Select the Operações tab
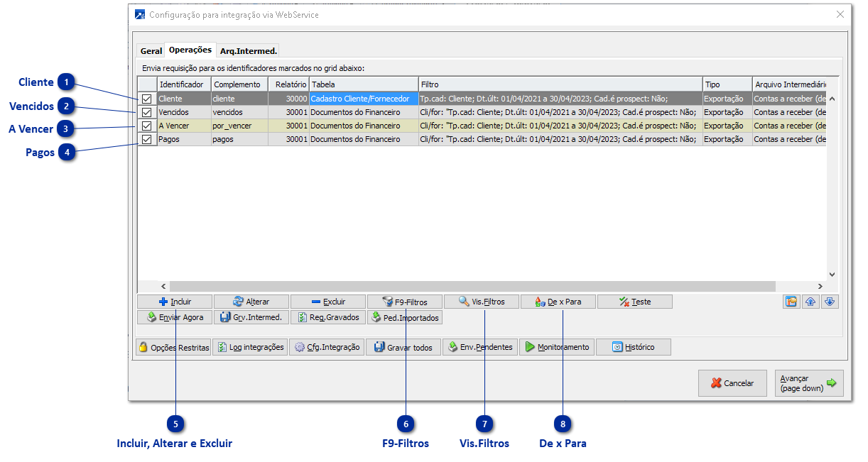The height and width of the screenshot is (462, 868). pyautogui.click(x=190, y=50)
